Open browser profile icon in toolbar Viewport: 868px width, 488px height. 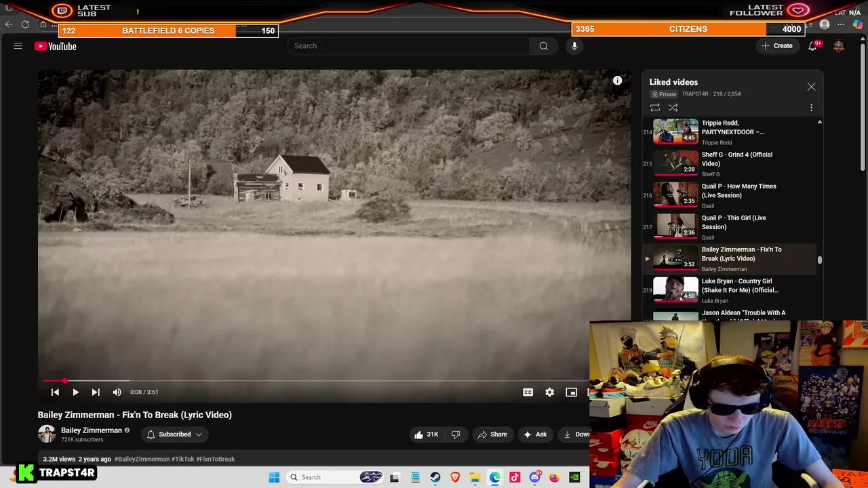[825, 24]
